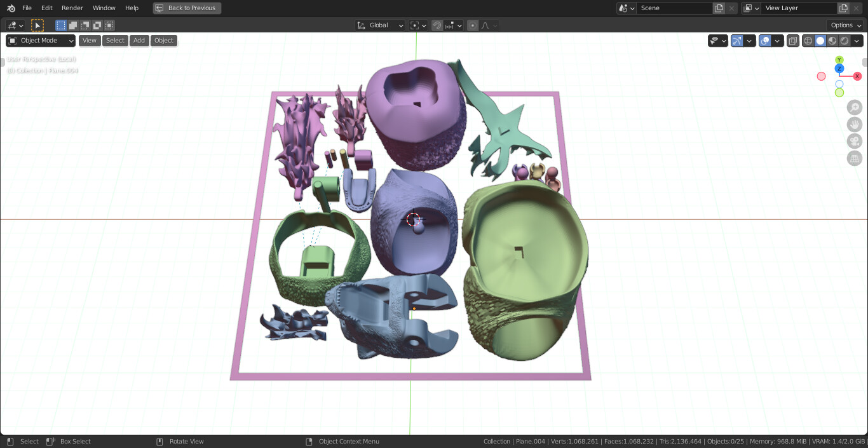Click the Back to Previous button
This screenshot has width=868, height=448.
pyautogui.click(x=187, y=8)
